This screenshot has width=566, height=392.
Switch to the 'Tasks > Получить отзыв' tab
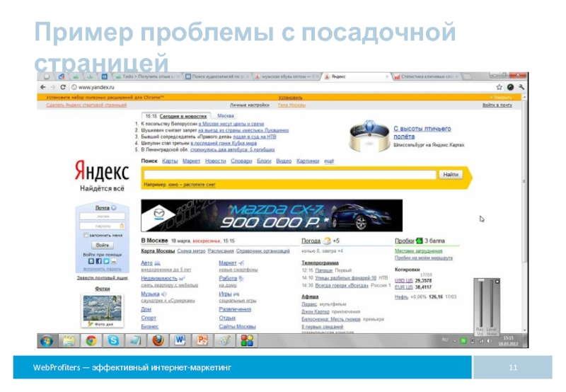pyautogui.click(x=148, y=76)
